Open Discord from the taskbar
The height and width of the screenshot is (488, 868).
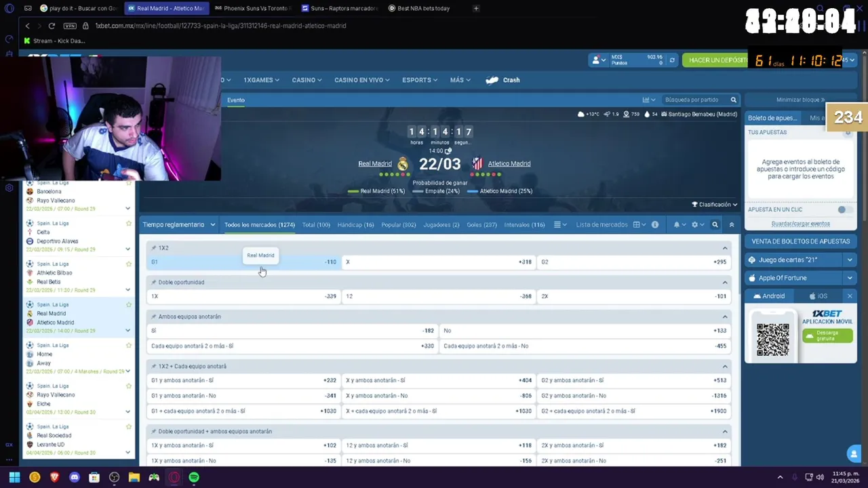(x=75, y=477)
